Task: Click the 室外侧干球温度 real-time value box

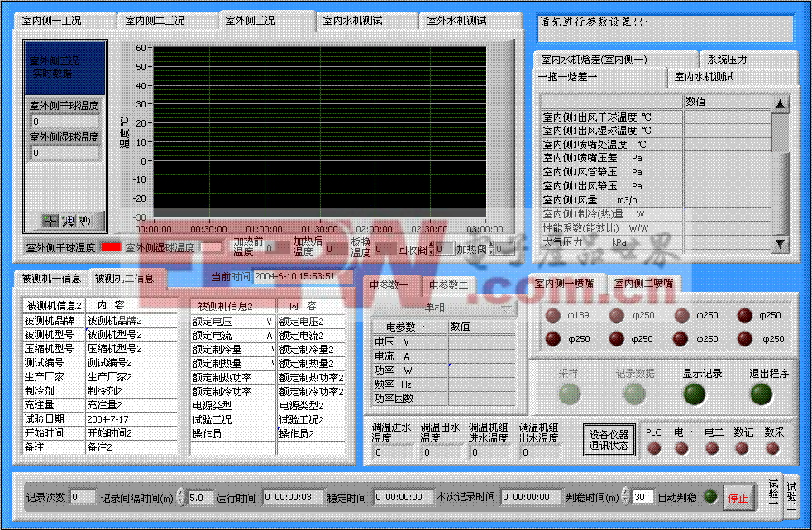Action: pos(64,122)
